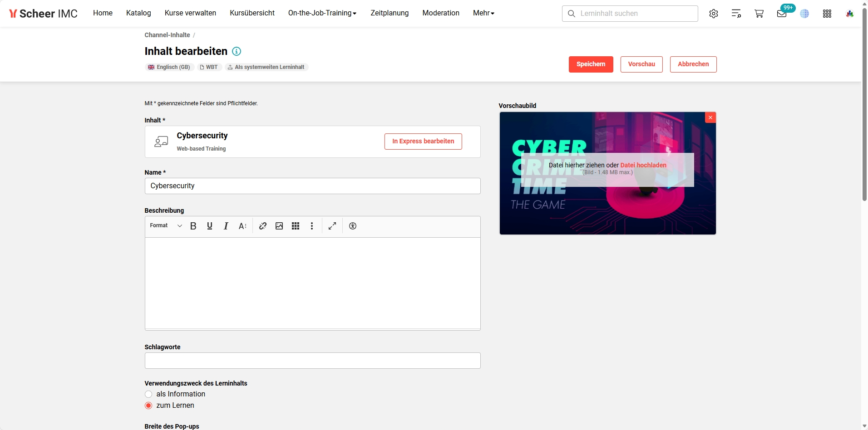Select 'zum Lernen' radio option

click(148, 406)
